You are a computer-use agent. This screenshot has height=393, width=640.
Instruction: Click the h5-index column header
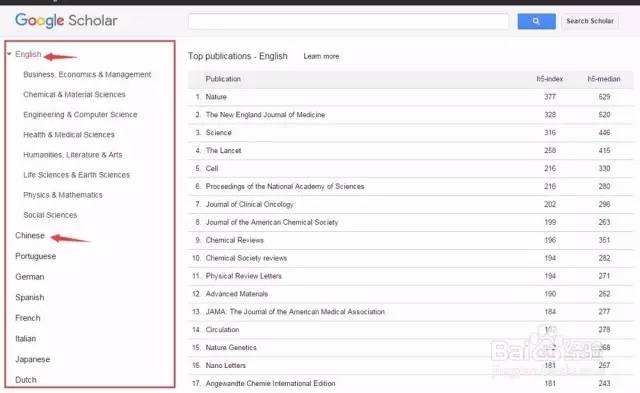(x=549, y=79)
